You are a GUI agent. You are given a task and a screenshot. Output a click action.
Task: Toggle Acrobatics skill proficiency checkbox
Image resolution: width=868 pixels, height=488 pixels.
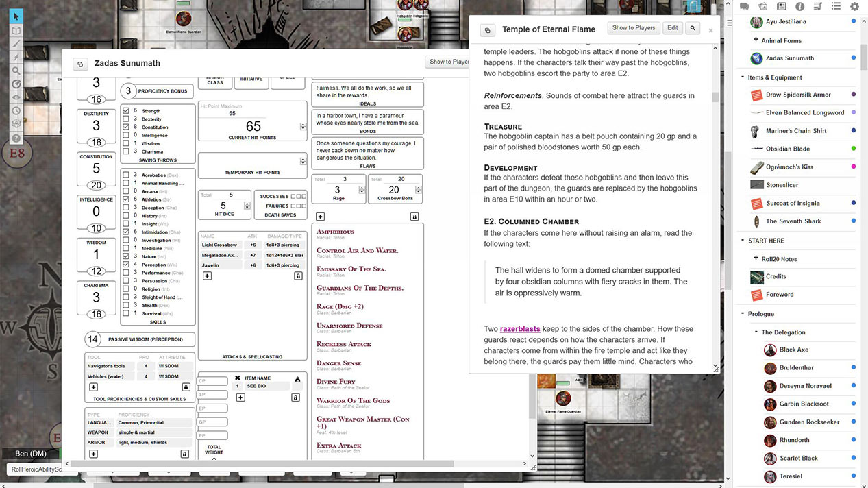tap(125, 175)
